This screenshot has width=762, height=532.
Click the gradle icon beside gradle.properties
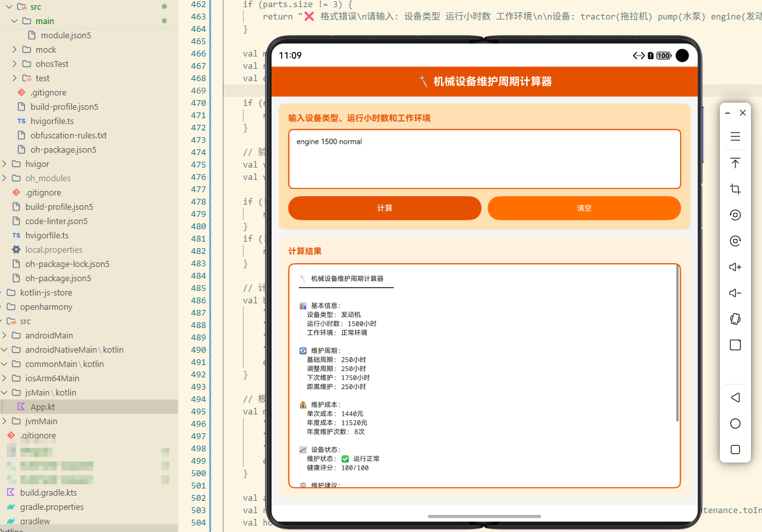pos(10,507)
